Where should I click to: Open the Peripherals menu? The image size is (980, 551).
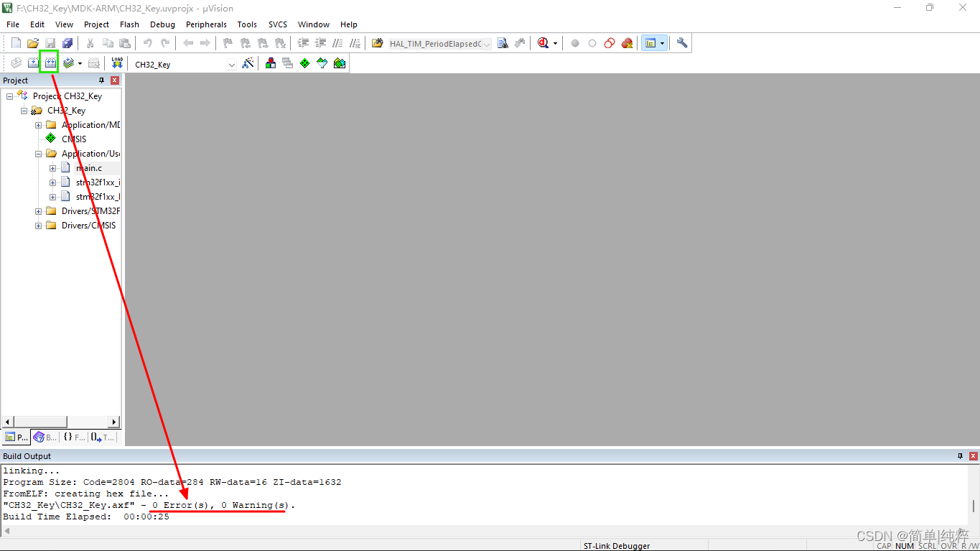tap(206, 24)
